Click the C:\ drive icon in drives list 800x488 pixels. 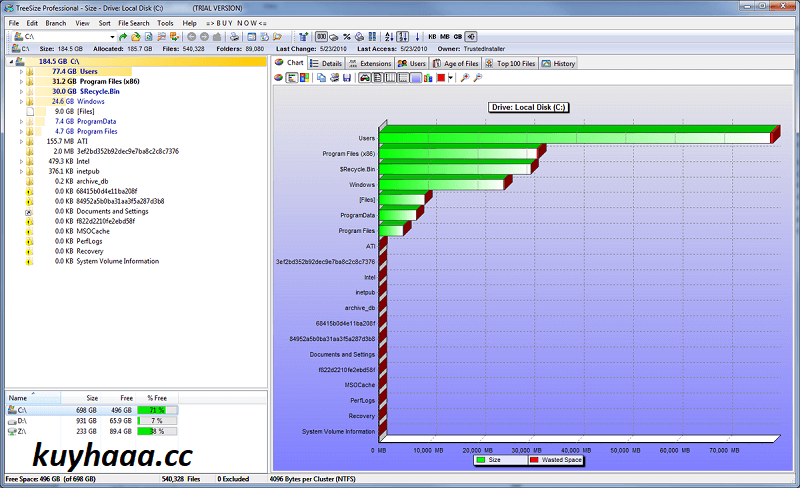[12, 410]
